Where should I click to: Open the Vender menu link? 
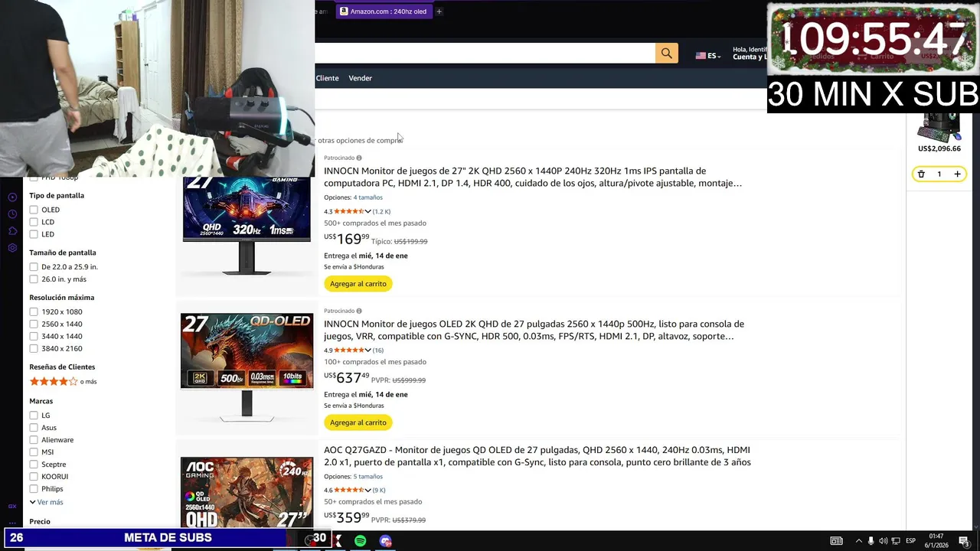pyautogui.click(x=360, y=78)
